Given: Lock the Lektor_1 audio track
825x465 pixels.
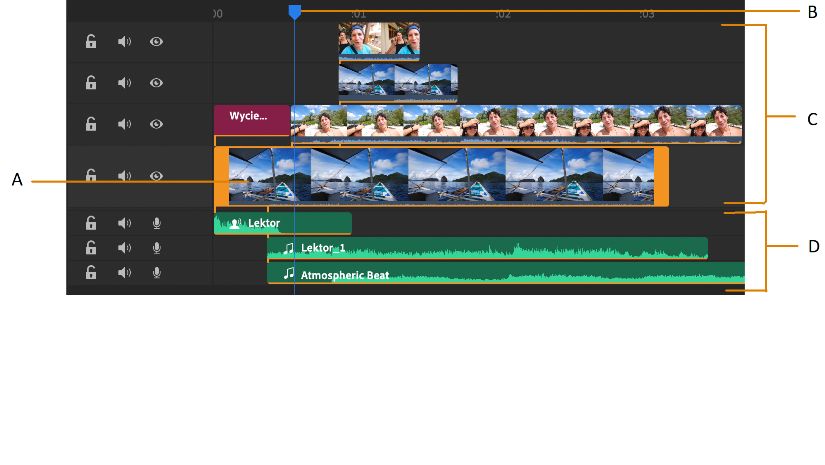Looking at the screenshot, I should coord(91,247).
